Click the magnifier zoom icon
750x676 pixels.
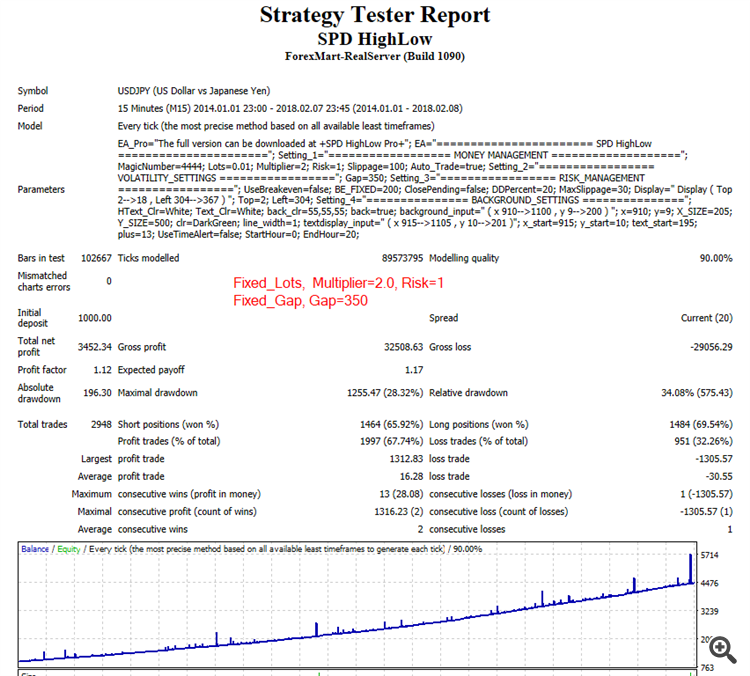point(723,650)
